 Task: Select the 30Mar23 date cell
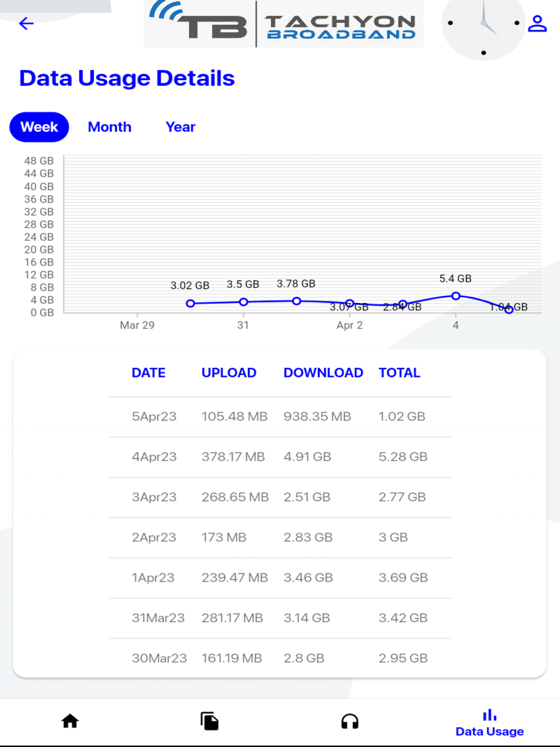pyautogui.click(x=159, y=659)
